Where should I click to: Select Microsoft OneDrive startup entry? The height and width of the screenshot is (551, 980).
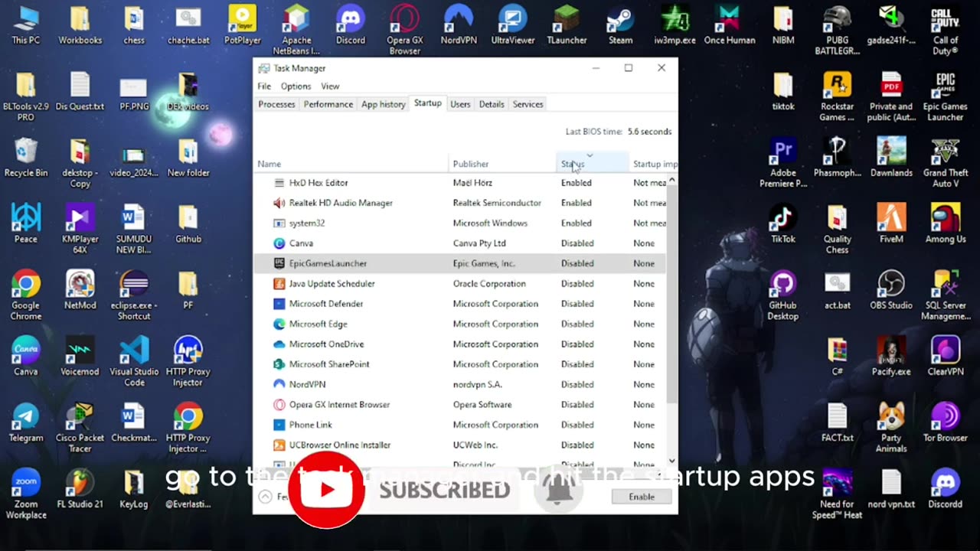[x=460, y=344]
